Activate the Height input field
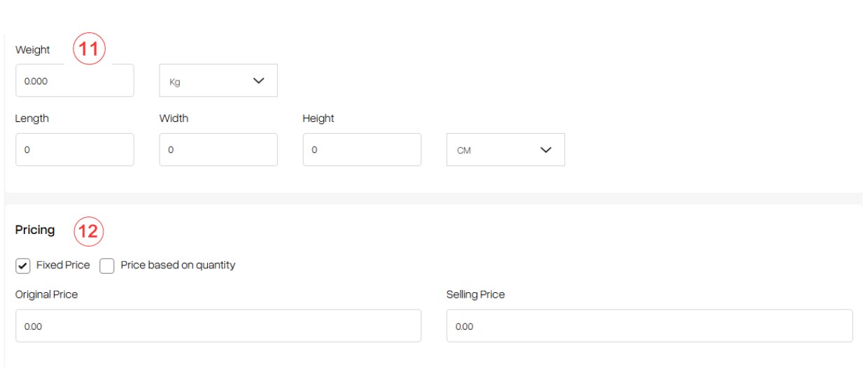The height and width of the screenshot is (386, 868). pos(362,150)
